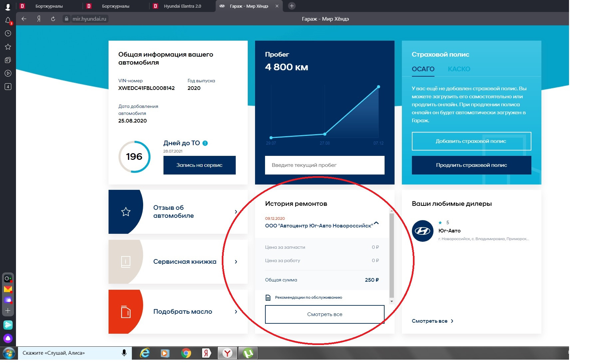Click the 27.08 mileage graph point

(x=325, y=134)
